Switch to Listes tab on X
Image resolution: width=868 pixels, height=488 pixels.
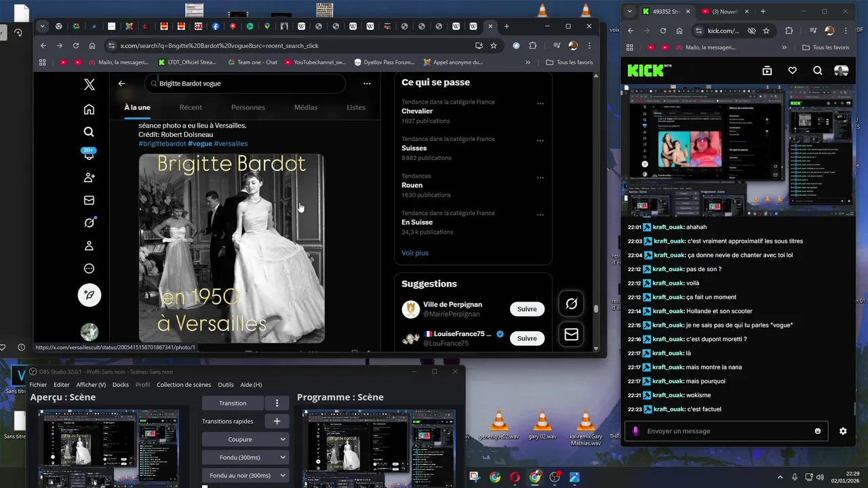click(356, 107)
